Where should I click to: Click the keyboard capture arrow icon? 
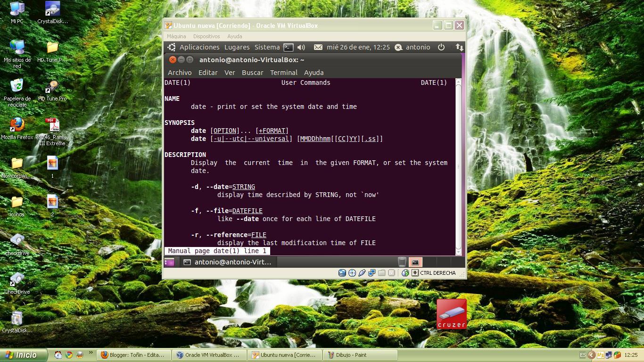pos(415,273)
